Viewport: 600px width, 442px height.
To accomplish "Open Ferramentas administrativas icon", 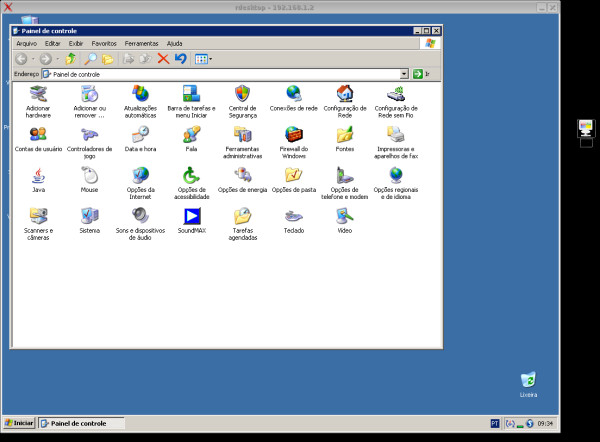I will 243,142.
